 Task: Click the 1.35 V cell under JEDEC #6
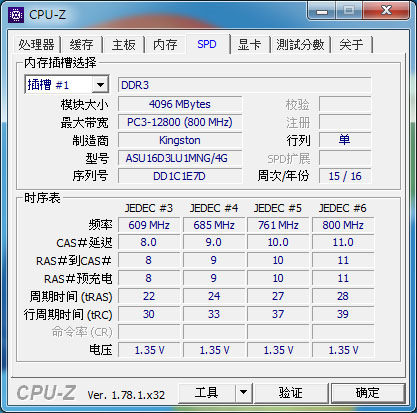point(343,350)
